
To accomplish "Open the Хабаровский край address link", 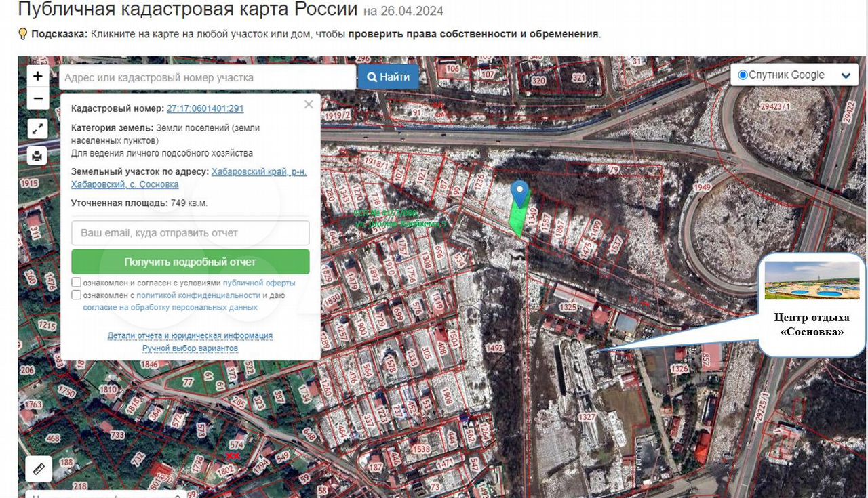I will pos(258,172).
